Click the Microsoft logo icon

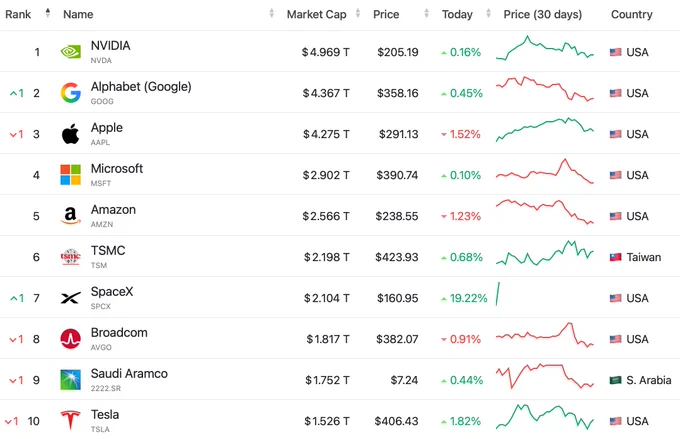pos(70,175)
